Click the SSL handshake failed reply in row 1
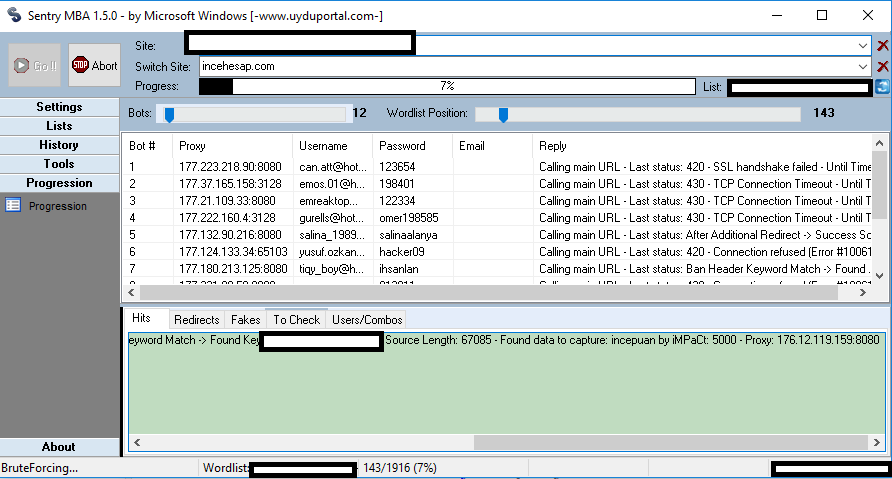Screen dimensions: 892x479 coord(704,167)
